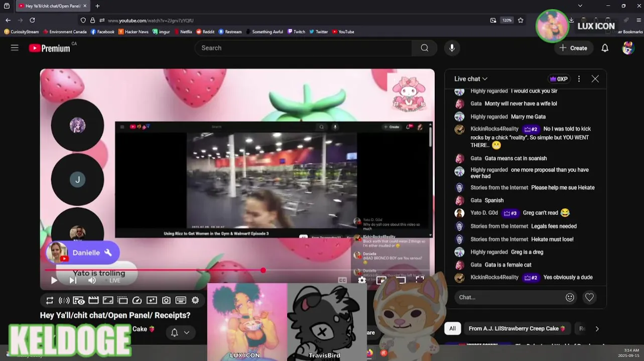Switch to the Hey Ya'll/chit chat browser tab
This screenshot has width=644, height=361.
click(52, 6)
